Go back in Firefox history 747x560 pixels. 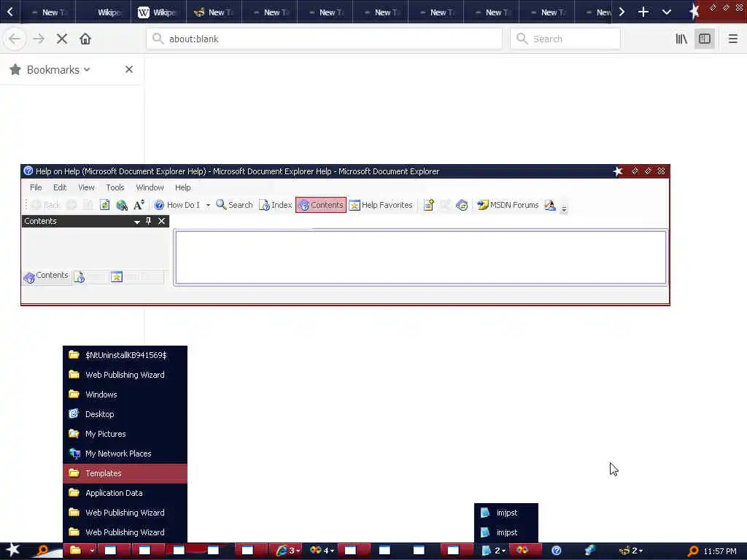15,39
